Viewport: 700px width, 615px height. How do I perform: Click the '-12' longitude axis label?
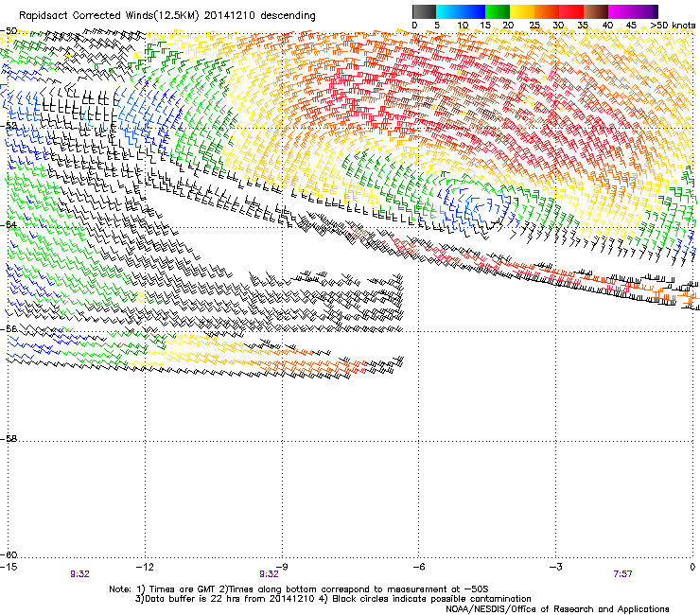[144, 567]
